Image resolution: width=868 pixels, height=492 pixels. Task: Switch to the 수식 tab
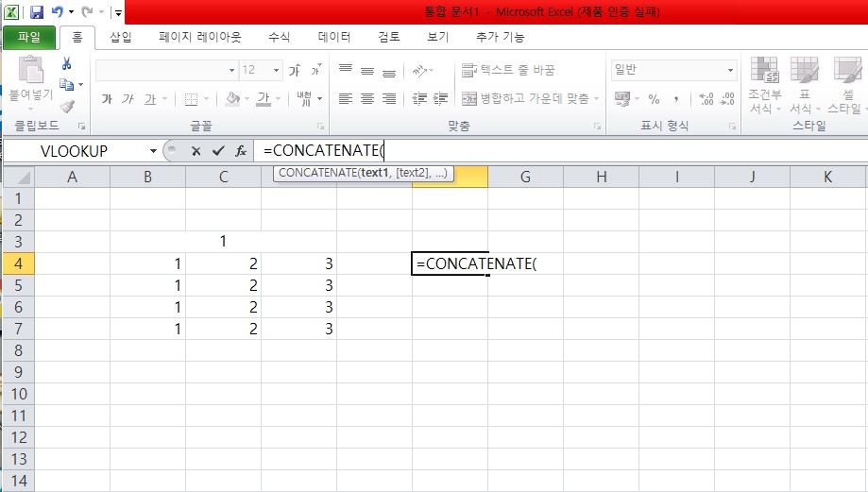tap(279, 37)
